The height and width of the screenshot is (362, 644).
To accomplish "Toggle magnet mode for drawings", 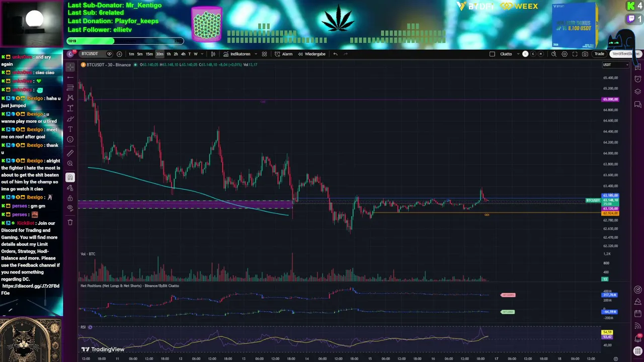I will click(70, 177).
